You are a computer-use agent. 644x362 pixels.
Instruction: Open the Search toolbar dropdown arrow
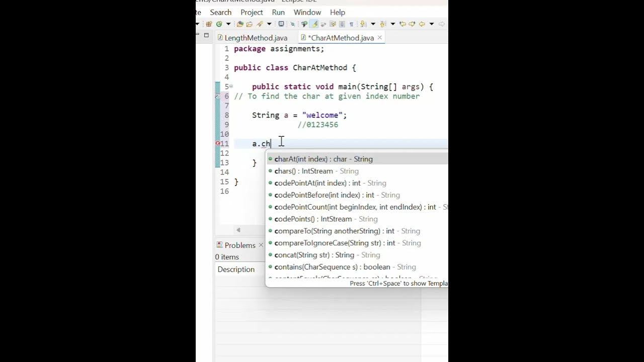(x=269, y=24)
